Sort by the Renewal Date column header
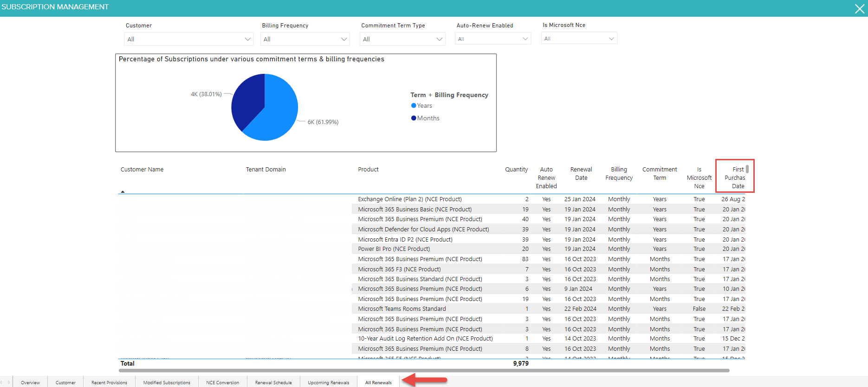Image resolution: width=868 pixels, height=387 pixels. (581, 174)
